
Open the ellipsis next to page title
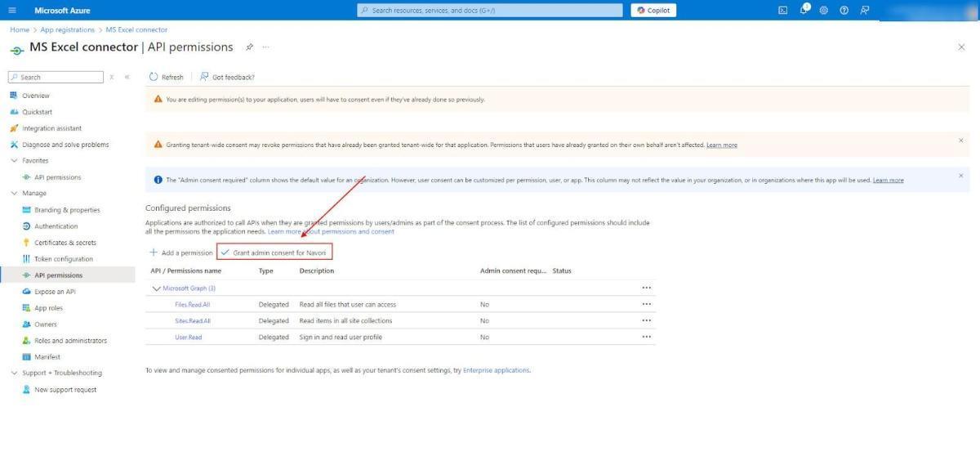click(265, 47)
